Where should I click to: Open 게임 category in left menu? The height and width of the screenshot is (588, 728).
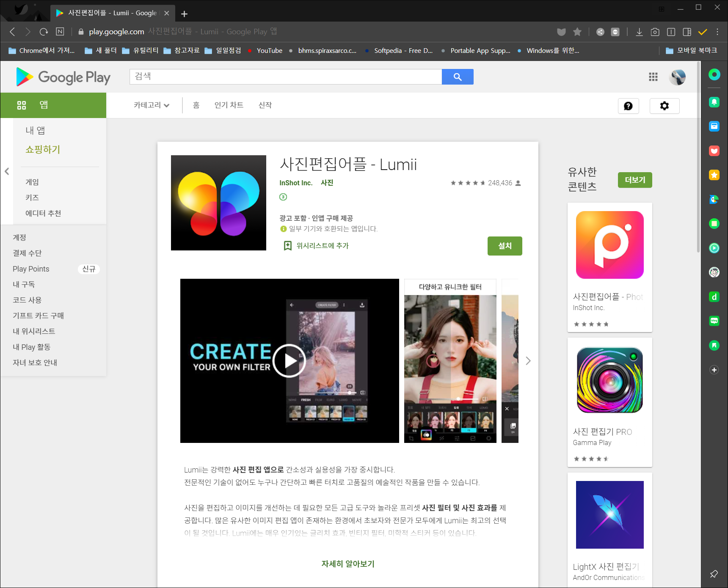(x=32, y=182)
